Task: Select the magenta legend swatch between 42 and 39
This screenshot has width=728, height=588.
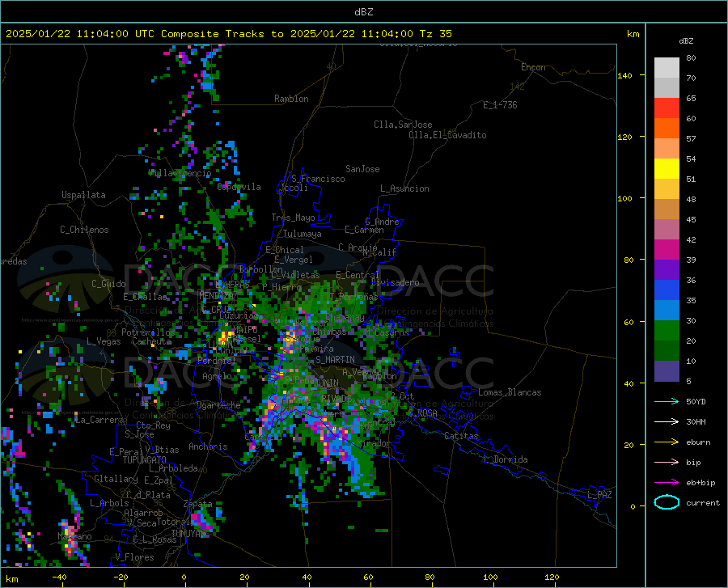Action: 667,250
